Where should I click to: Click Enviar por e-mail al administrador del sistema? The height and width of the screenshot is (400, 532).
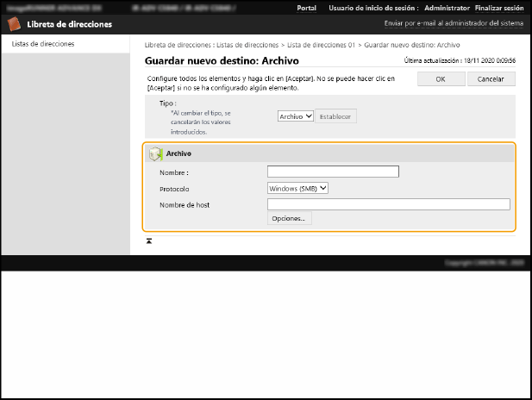click(452, 24)
